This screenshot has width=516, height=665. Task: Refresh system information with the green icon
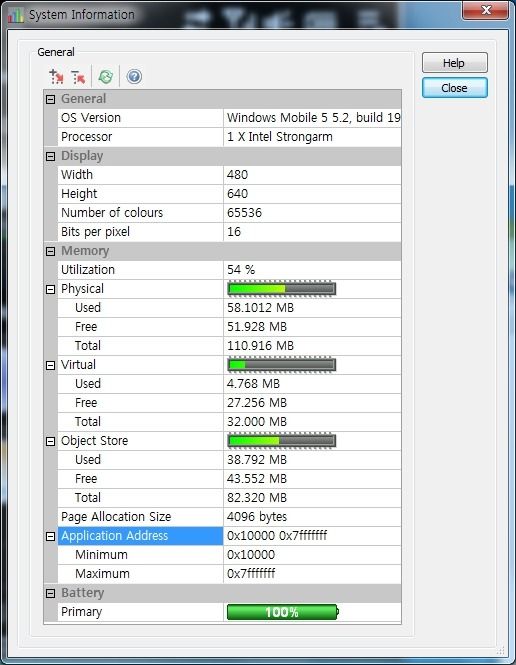(106, 77)
